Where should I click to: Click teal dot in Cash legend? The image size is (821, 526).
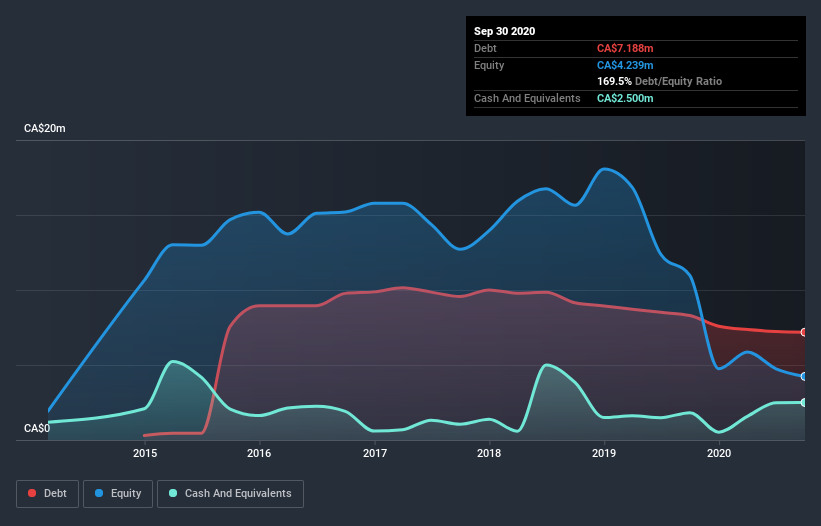tap(173, 493)
